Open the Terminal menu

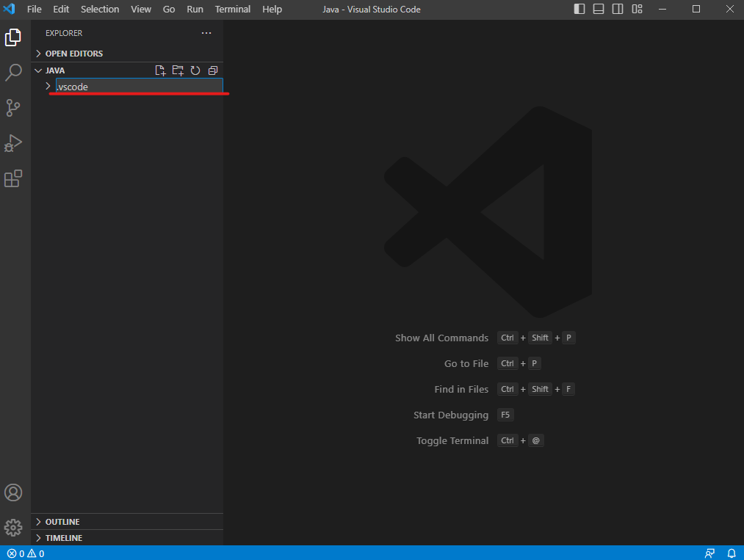click(232, 9)
